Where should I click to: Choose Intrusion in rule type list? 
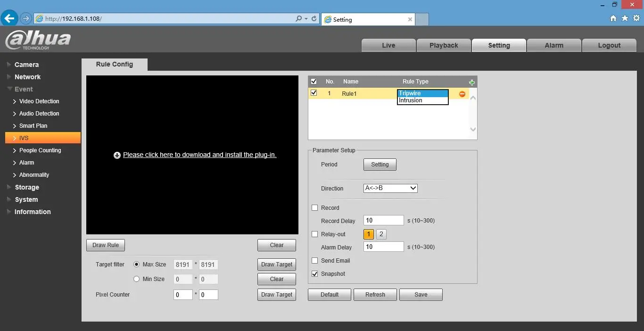[422, 100]
